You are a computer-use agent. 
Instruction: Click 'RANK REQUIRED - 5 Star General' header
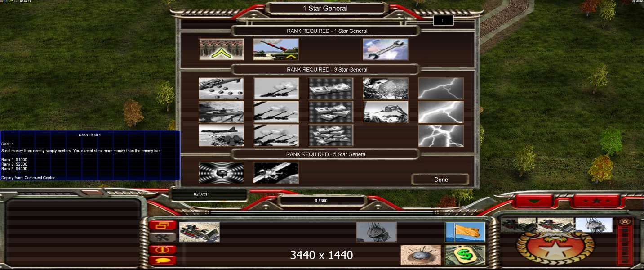click(327, 154)
